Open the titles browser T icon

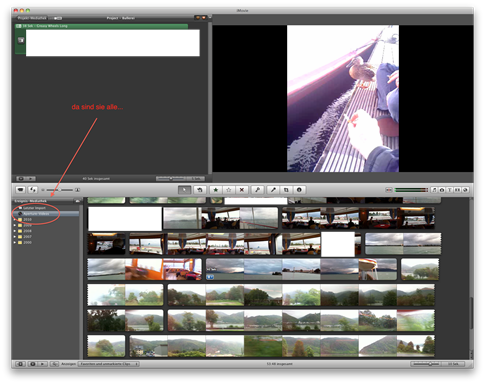[x=450, y=190]
